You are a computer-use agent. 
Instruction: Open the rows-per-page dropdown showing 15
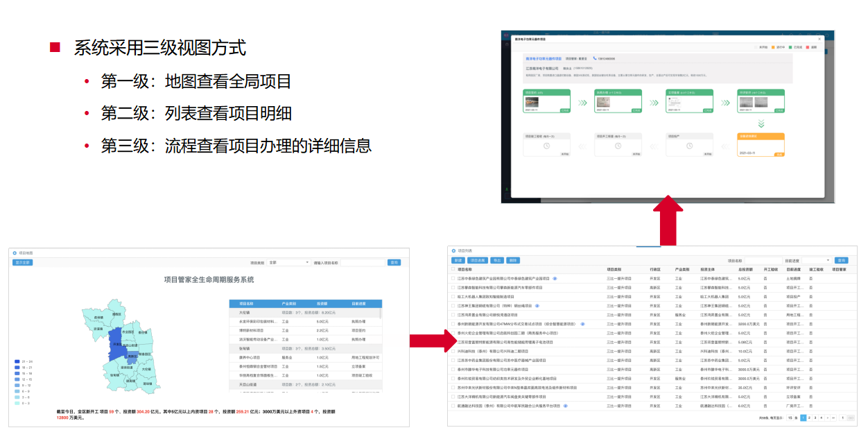point(790,418)
